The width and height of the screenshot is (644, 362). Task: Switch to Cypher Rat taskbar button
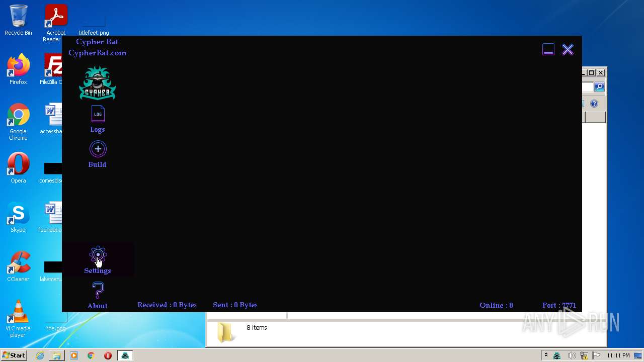point(125,355)
